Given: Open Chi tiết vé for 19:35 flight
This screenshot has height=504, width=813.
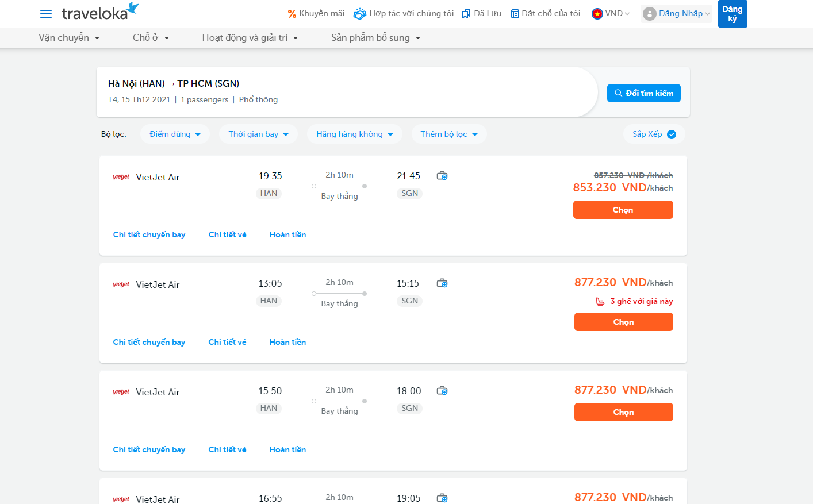Looking at the screenshot, I should tap(227, 235).
